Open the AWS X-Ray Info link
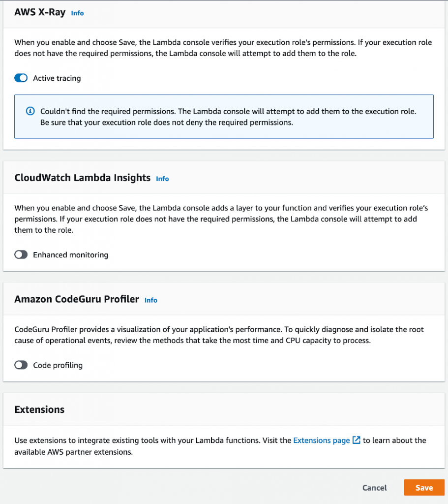The image size is (448, 504). (x=77, y=13)
